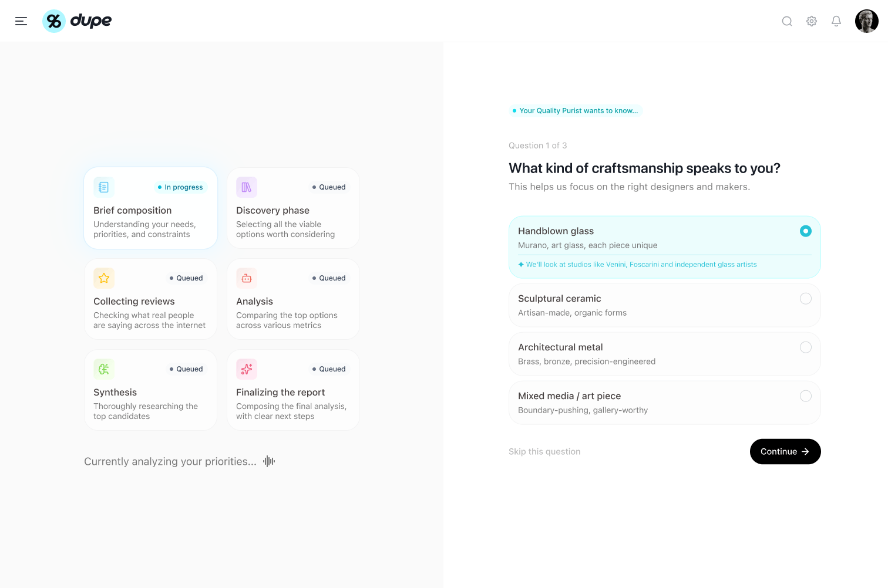Open search from the top bar
The height and width of the screenshot is (588, 888).
point(787,21)
